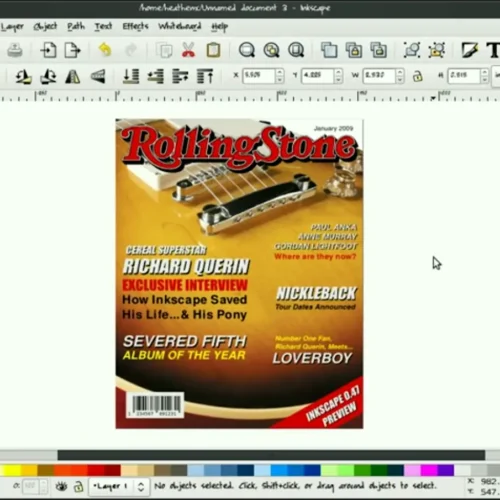500x500 pixels.
Task: Open the Help menu
Action: click(x=220, y=27)
